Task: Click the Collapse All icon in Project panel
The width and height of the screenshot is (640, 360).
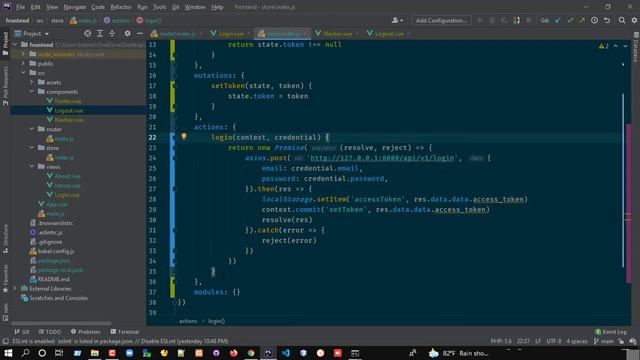Action: tap(112, 33)
